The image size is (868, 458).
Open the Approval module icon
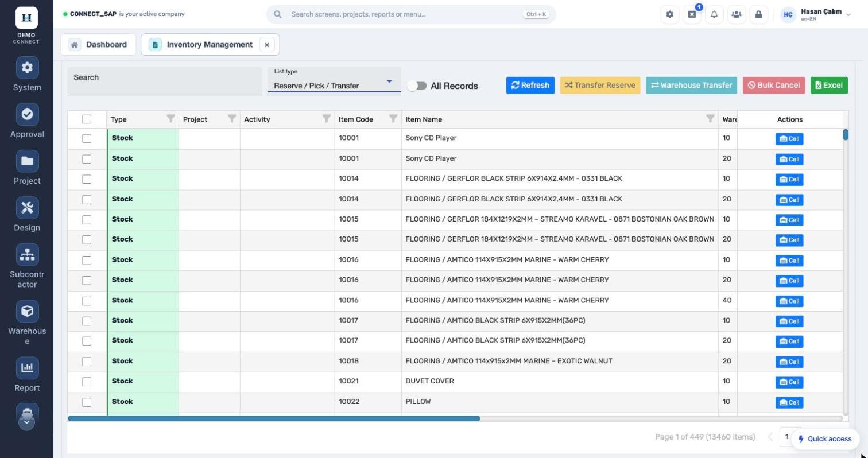pos(27,115)
